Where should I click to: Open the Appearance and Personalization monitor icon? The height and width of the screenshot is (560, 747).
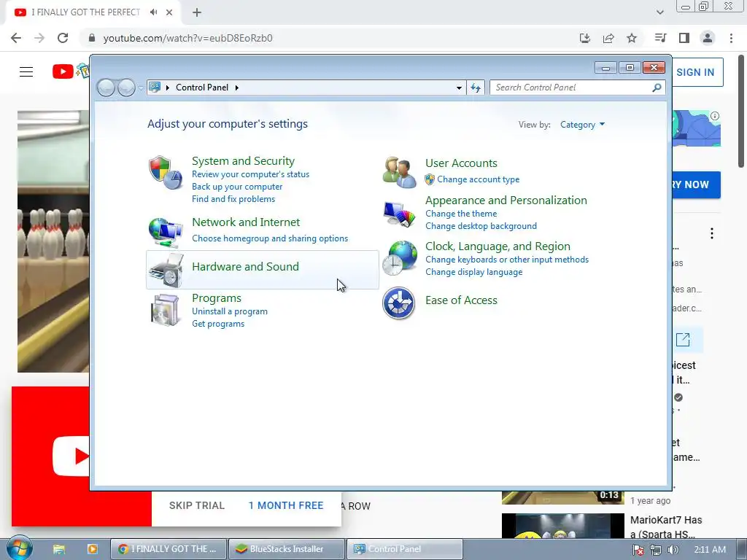click(399, 215)
